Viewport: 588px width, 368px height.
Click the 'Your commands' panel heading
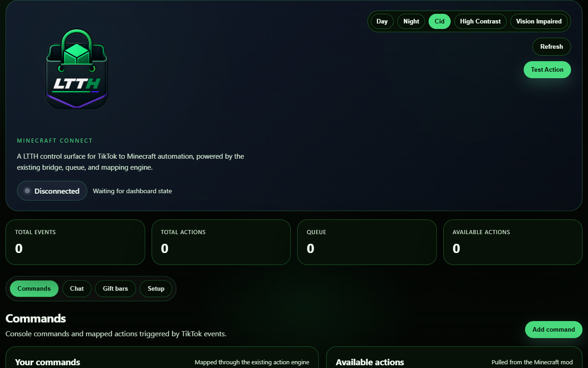[x=48, y=362]
